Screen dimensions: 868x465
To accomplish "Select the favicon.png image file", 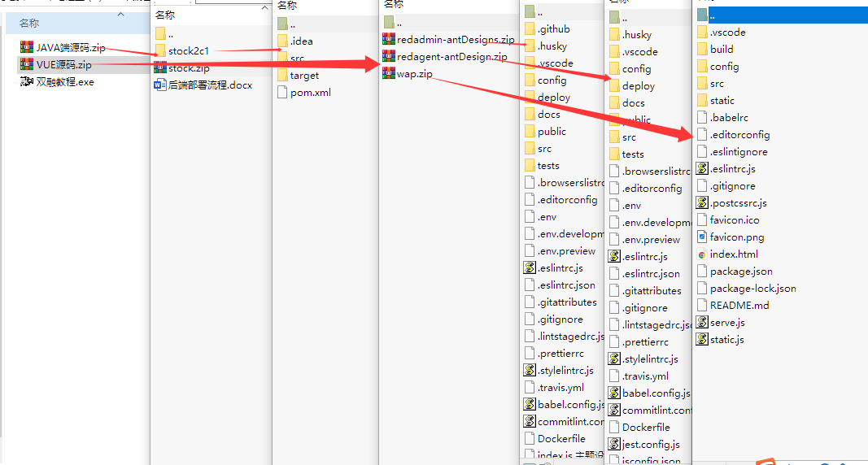I will (x=731, y=237).
